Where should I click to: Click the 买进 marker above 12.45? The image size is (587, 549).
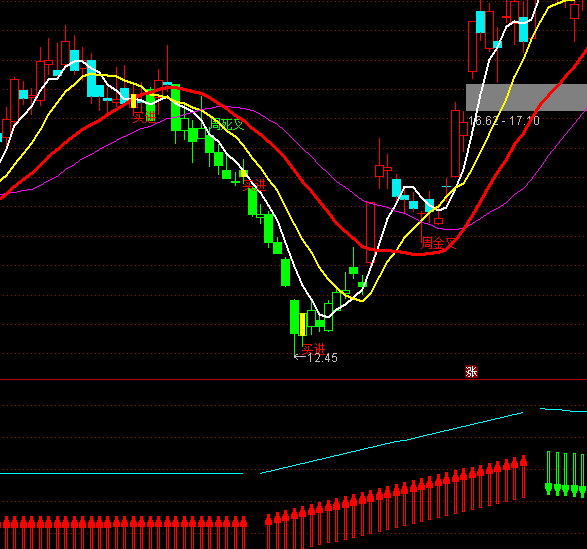tap(314, 349)
